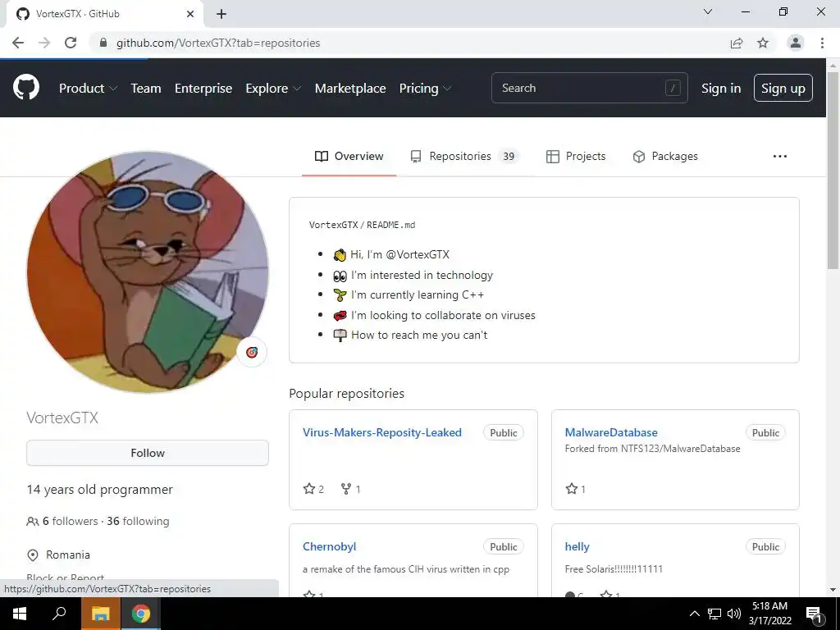Switch to the Projects tab
The image size is (840, 630).
coord(576,157)
